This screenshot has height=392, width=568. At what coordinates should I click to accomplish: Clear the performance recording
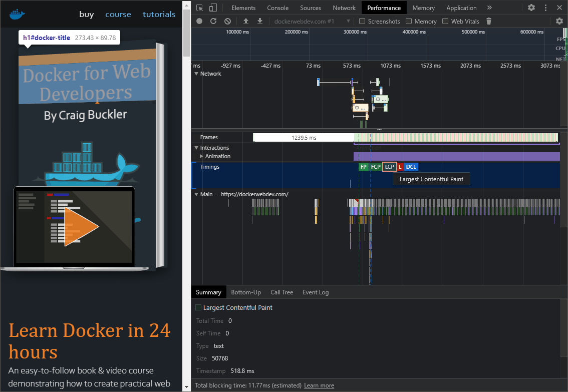pos(227,21)
